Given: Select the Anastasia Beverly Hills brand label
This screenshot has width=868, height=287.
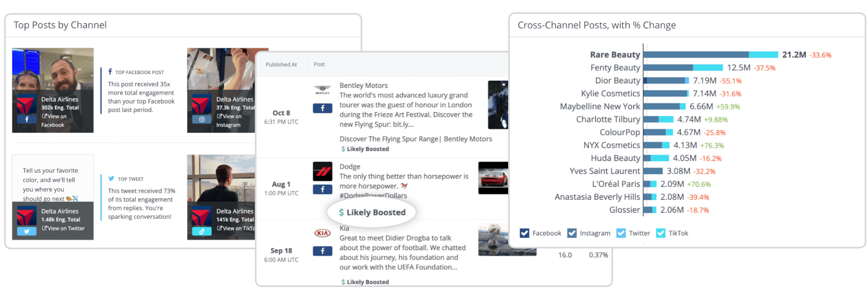Looking at the screenshot, I should pyautogui.click(x=598, y=197).
